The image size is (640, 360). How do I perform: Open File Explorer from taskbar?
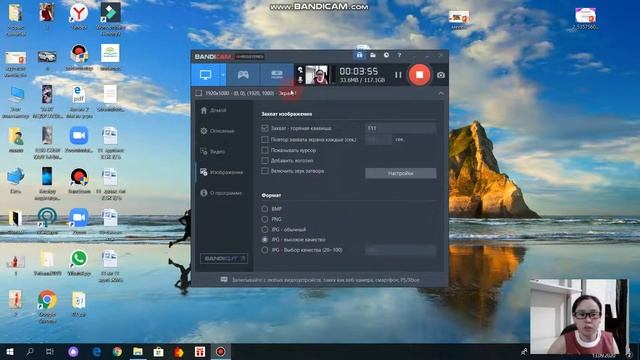tap(138, 351)
